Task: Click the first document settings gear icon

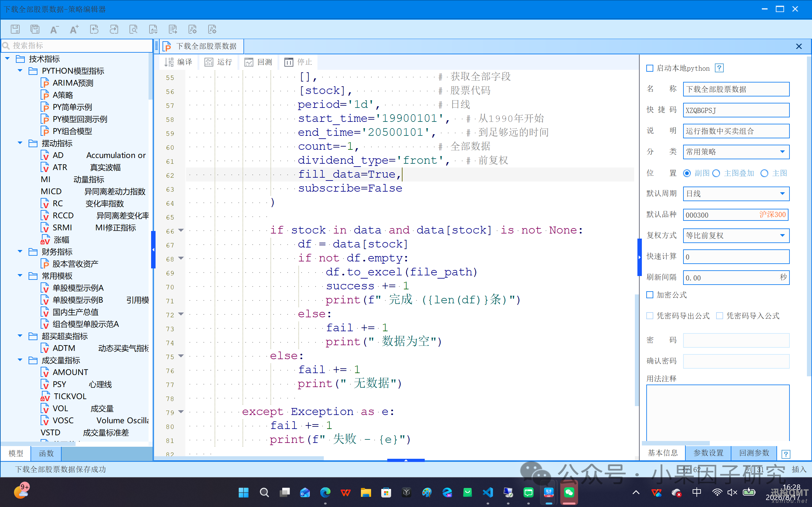Action: [x=193, y=29]
